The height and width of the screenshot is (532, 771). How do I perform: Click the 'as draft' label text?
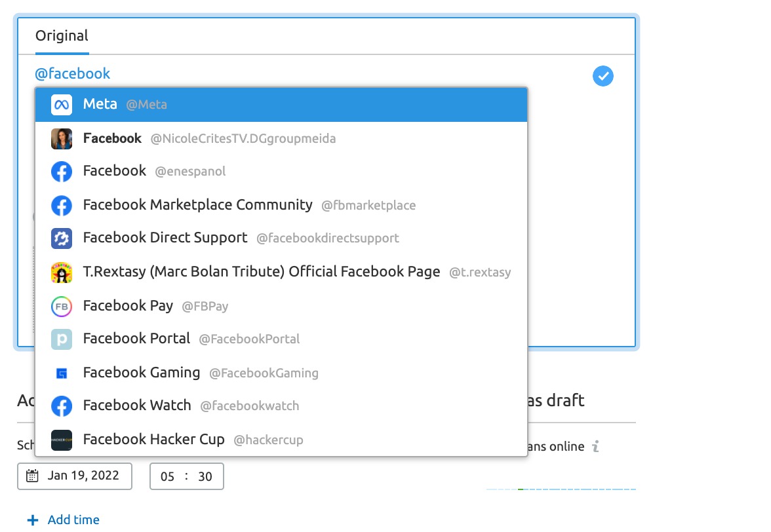pos(556,400)
